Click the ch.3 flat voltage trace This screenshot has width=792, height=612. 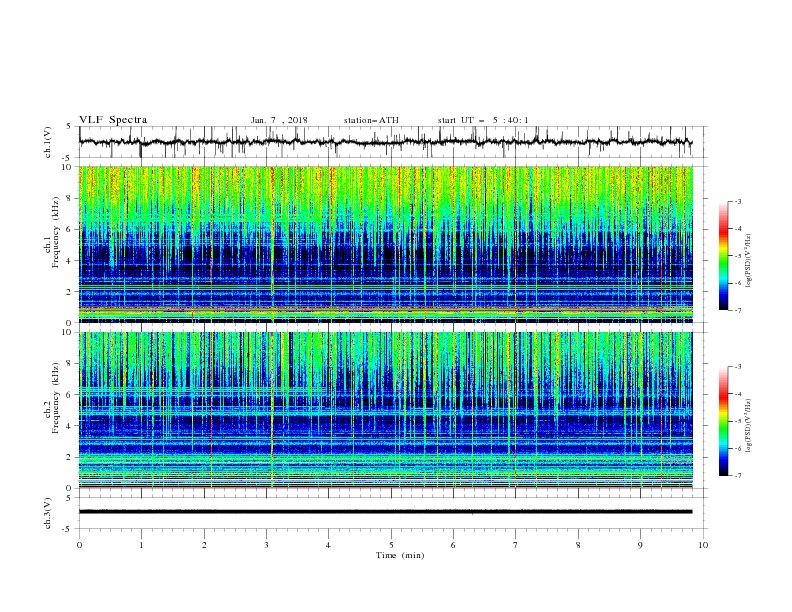click(385, 512)
